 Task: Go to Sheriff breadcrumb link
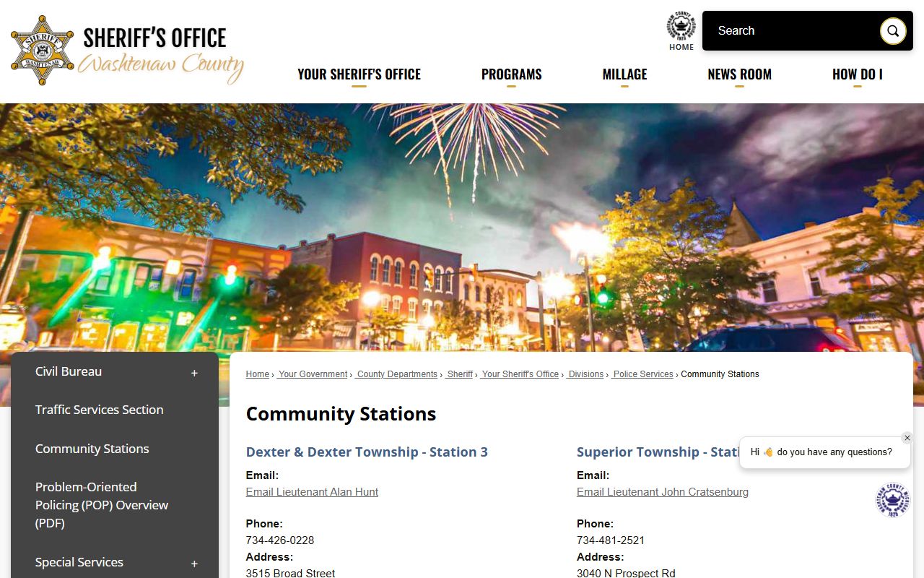click(x=459, y=374)
